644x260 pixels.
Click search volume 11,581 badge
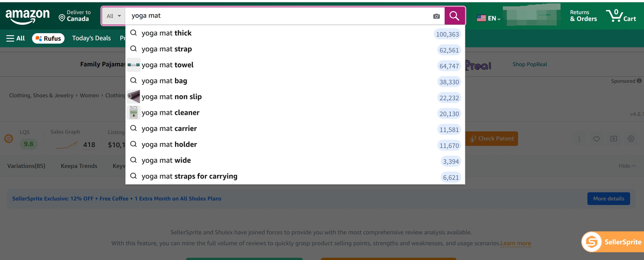tap(449, 130)
